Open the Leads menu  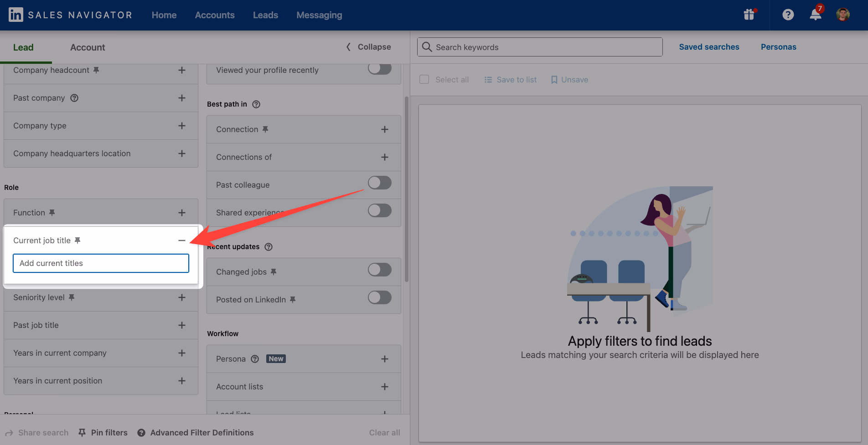click(x=265, y=15)
